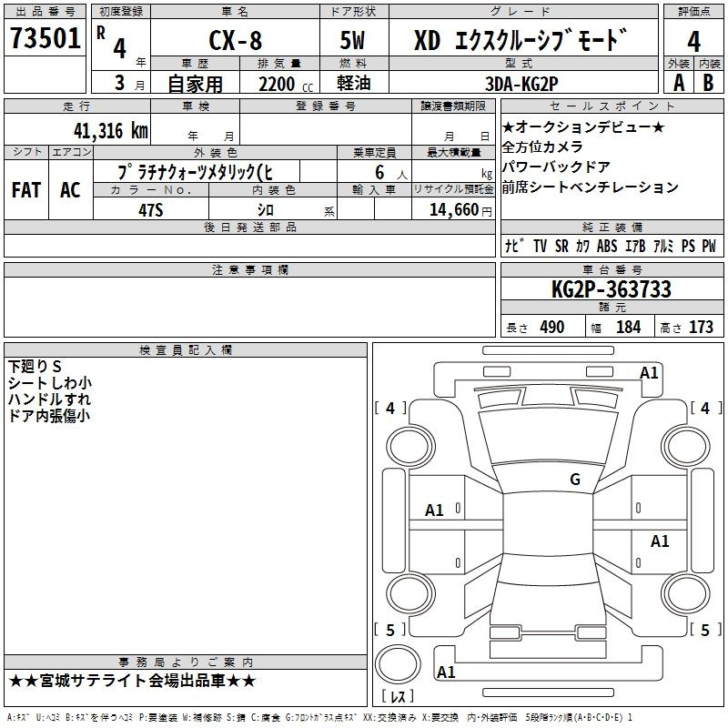Click the ABS equipment label
The image size is (728, 728).
pos(607,247)
